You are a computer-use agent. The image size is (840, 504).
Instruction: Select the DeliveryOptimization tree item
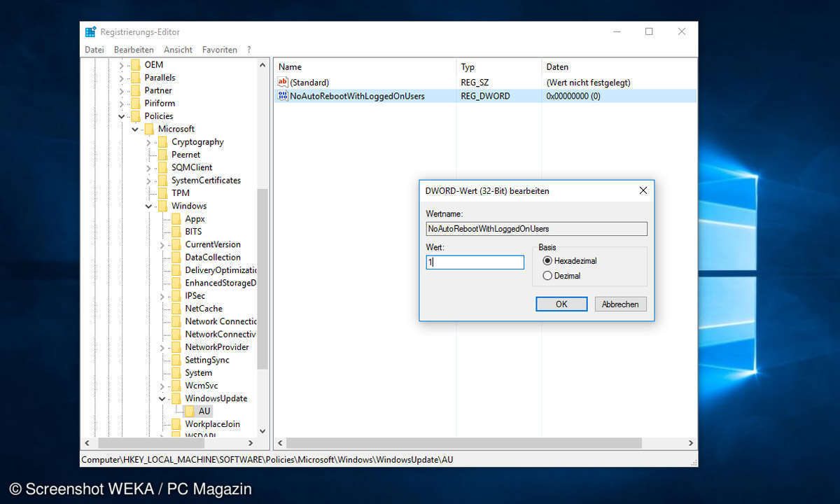[x=220, y=270]
